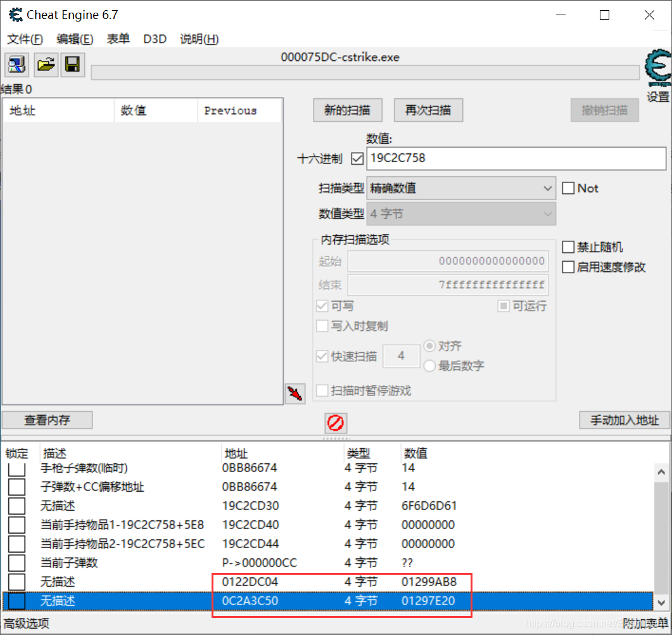This screenshot has width=672, height=635.
Task: Open the 文件(F) menu
Action: 25,39
